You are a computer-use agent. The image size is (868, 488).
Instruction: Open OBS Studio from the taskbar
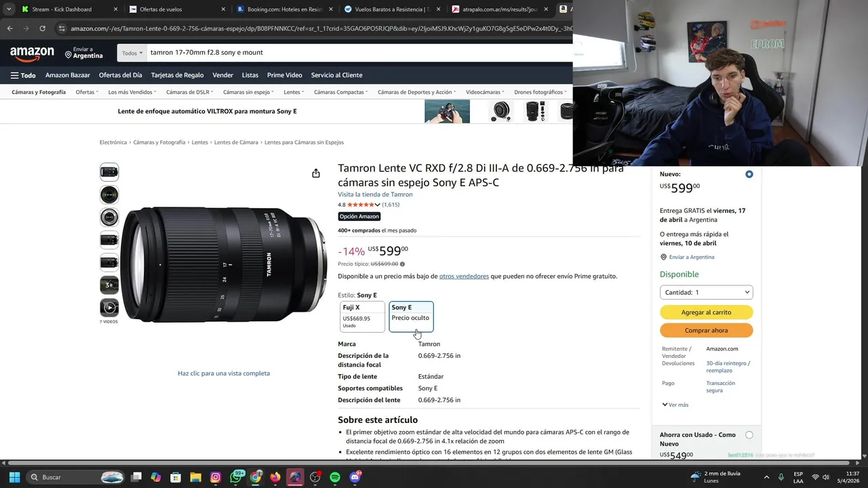pyautogui.click(x=315, y=477)
